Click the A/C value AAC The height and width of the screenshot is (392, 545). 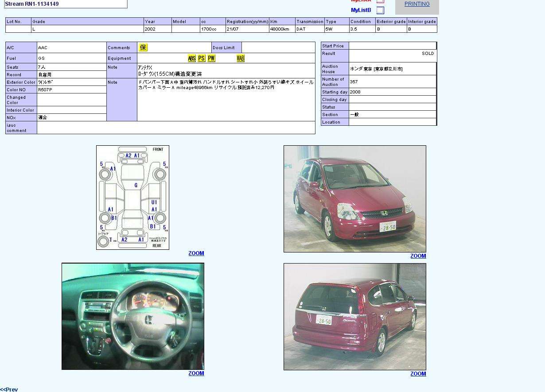tap(43, 48)
